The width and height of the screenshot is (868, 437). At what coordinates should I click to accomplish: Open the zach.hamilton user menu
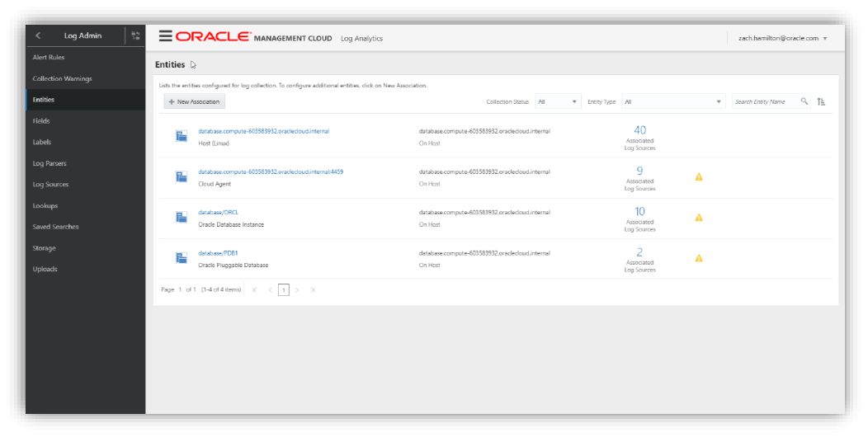[783, 38]
